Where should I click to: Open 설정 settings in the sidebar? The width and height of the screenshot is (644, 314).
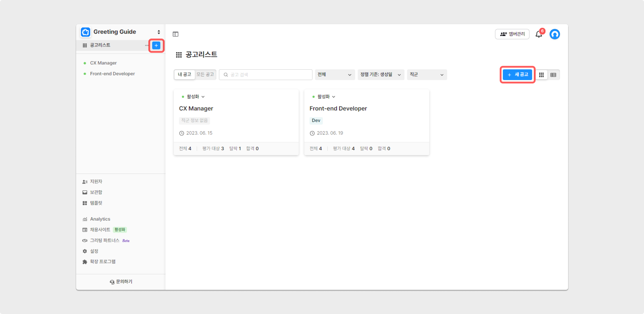point(94,251)
